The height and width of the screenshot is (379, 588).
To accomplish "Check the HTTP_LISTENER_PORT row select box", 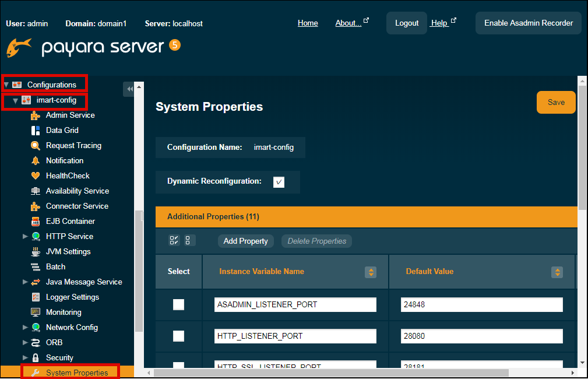I will pos(178,336).
